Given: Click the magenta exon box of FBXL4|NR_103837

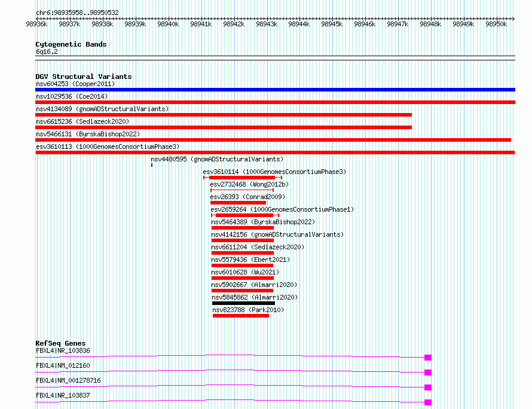Looking at the screenshot, I should point(428,402).
